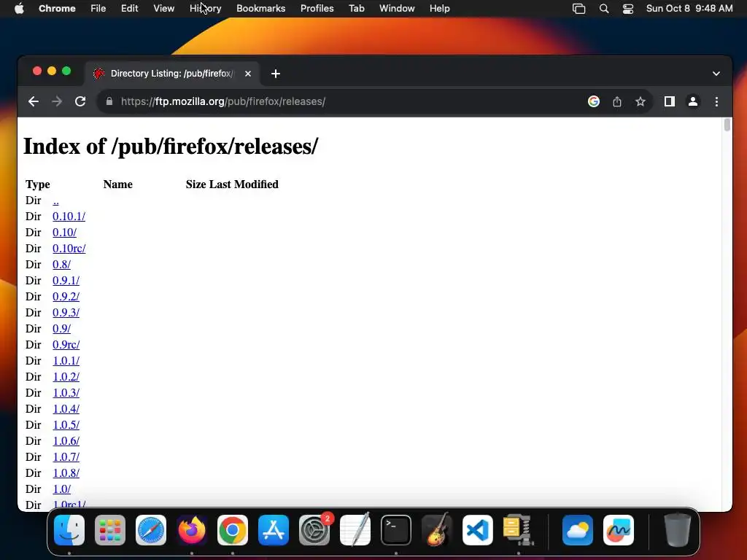The width and height of the screenshot is (747, 560).
Task: Click the Chrome icon in the Dock
Action: click(x=233, y=530)
